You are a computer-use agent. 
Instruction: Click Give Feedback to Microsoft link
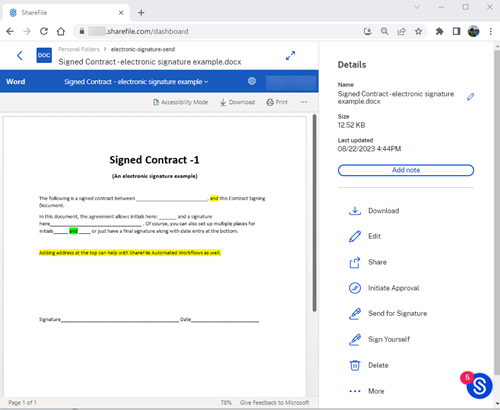point(274,403)
